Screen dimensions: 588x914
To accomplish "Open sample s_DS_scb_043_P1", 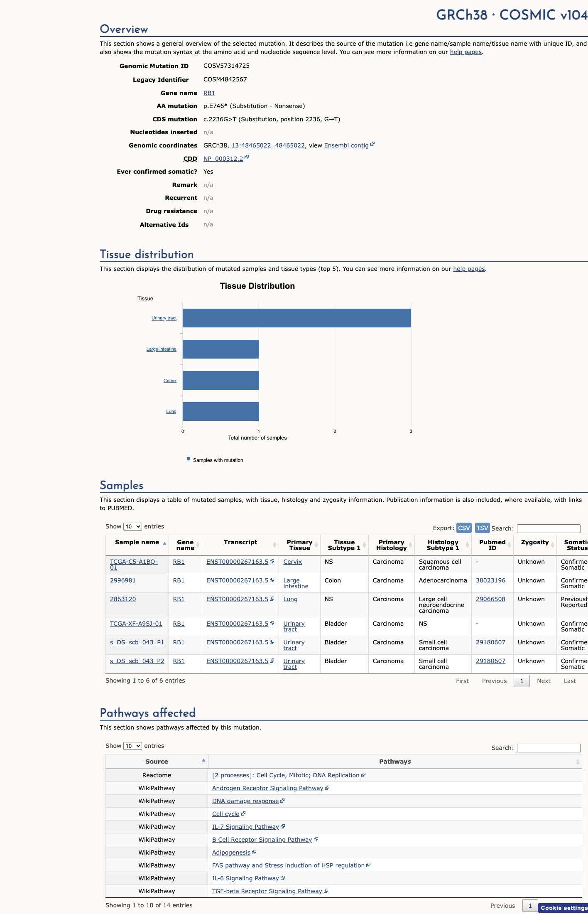I will click(137, 642).
